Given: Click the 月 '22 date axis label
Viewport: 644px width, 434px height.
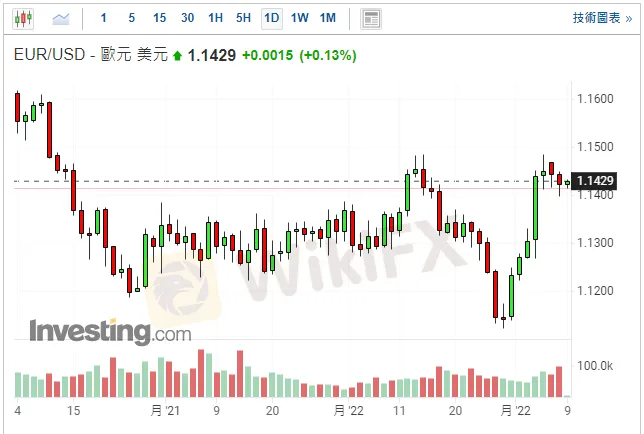Looking at the screenshot, I should tap(346, 411).
